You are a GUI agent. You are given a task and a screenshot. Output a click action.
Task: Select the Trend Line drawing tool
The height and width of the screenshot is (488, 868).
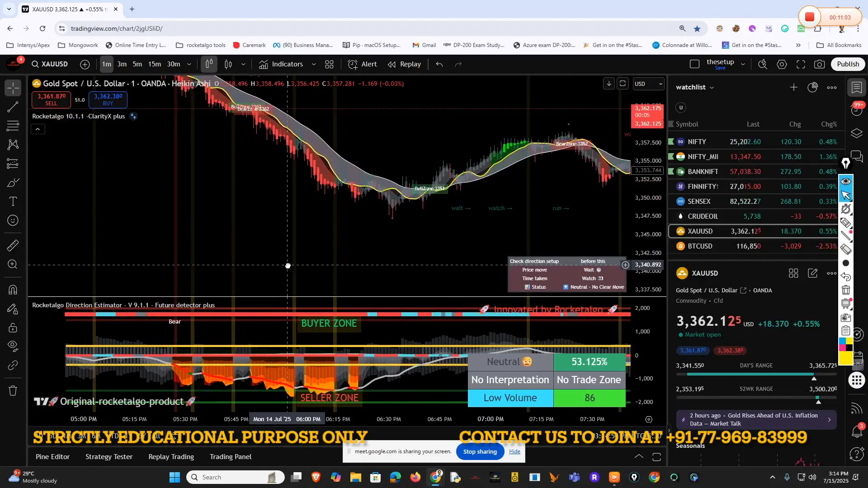tap(13, 107)
